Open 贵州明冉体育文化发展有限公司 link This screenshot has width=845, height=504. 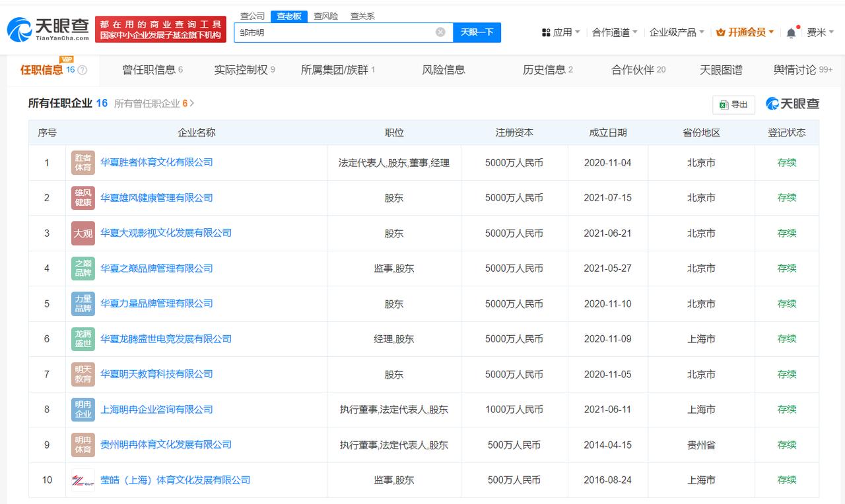click(166, 445)
